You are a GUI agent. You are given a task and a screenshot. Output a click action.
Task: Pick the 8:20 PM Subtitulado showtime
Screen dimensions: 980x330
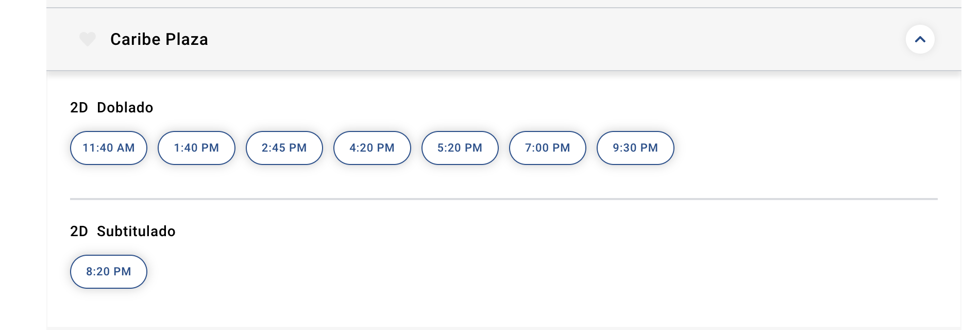pyautogui.click(x=109, y=272)
